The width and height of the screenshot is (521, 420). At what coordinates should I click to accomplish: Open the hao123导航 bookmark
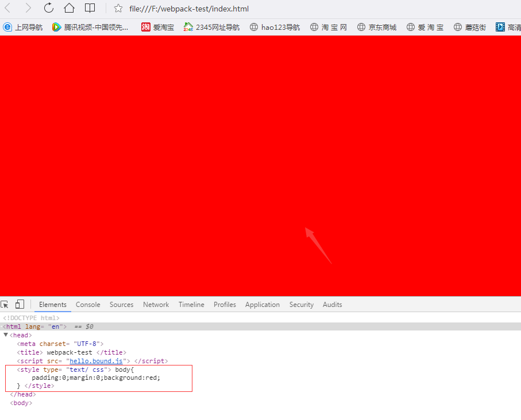click(x=275, y=27)
